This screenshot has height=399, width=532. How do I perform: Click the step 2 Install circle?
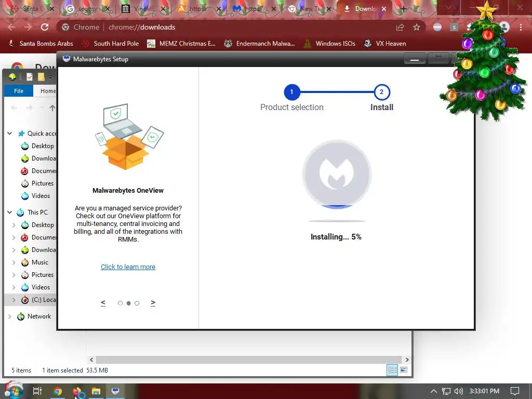(382, 92)
